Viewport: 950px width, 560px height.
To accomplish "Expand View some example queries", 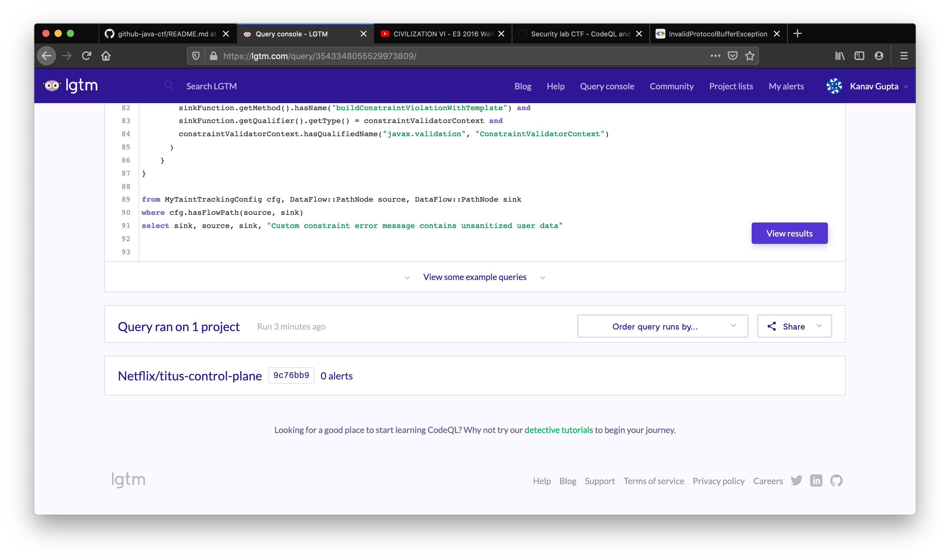I will (474, 277).
